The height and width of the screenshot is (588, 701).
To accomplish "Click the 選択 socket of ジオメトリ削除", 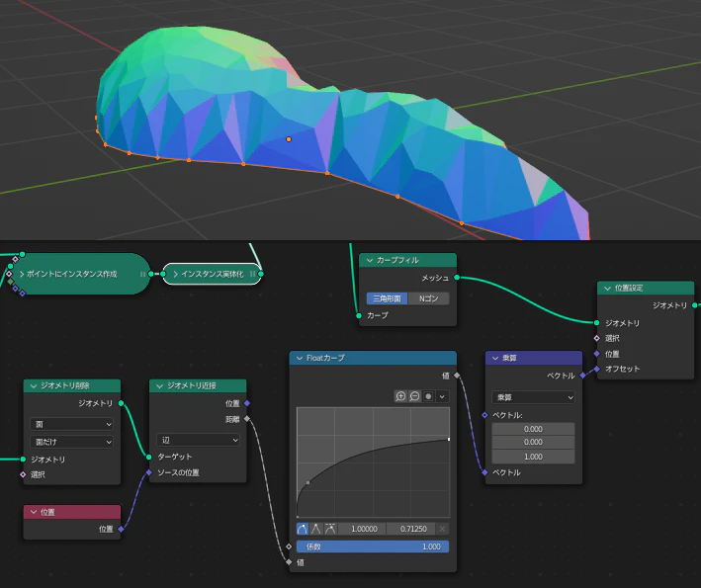I will coord(24,474).
